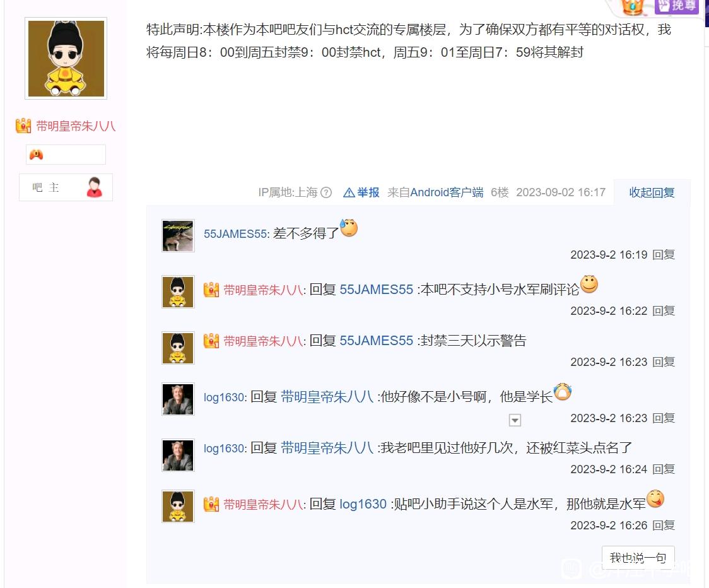This screenshot has height=588, width=709.
Task: Expand the small dropdown arrow under log1630's comment
Action: pos(515,420)
